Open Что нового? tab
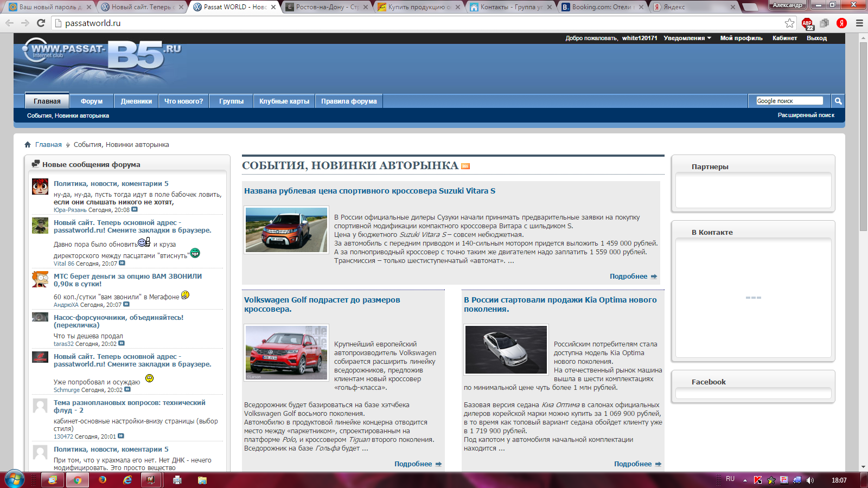This screenshot has height=488, width=868. pos(183,101)
